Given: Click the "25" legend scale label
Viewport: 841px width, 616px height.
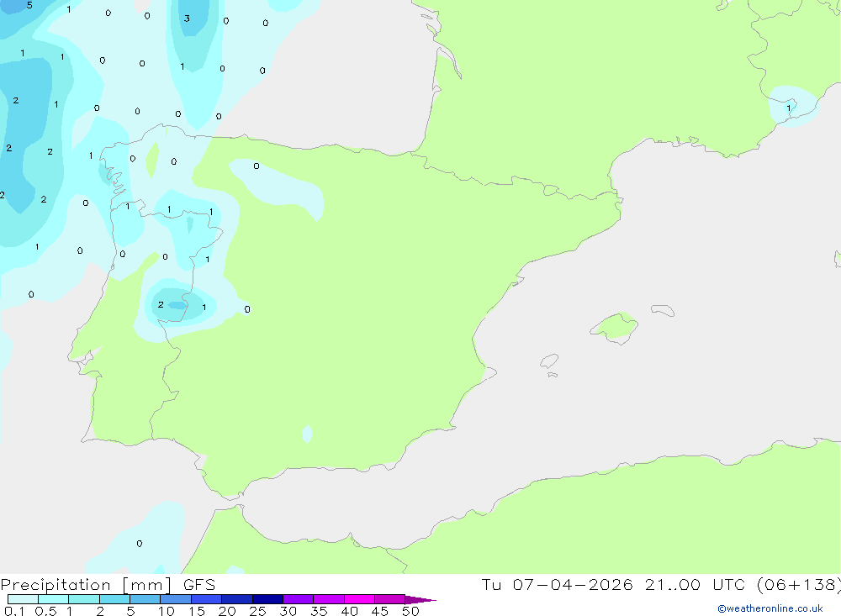Looking at the screenshot, I should point(257,611).
